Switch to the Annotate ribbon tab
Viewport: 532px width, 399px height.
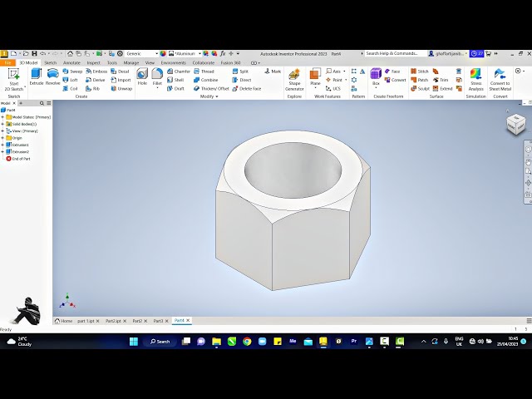71,63
